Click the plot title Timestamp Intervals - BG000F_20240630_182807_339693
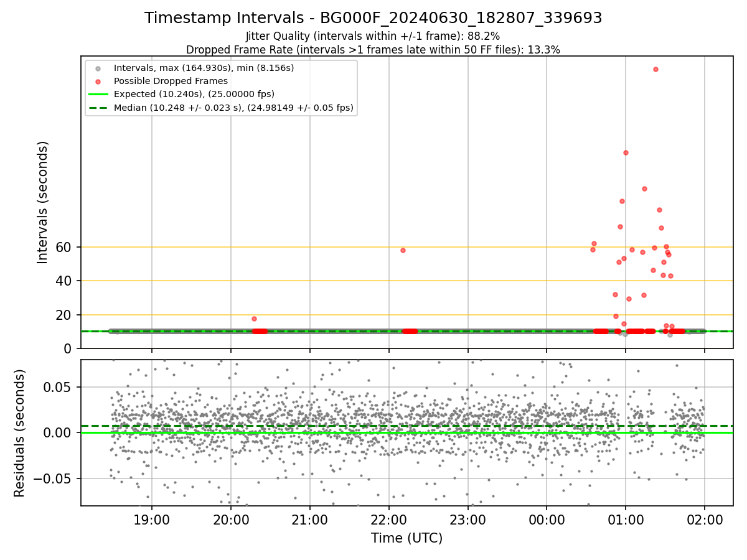 pos(373,18)
